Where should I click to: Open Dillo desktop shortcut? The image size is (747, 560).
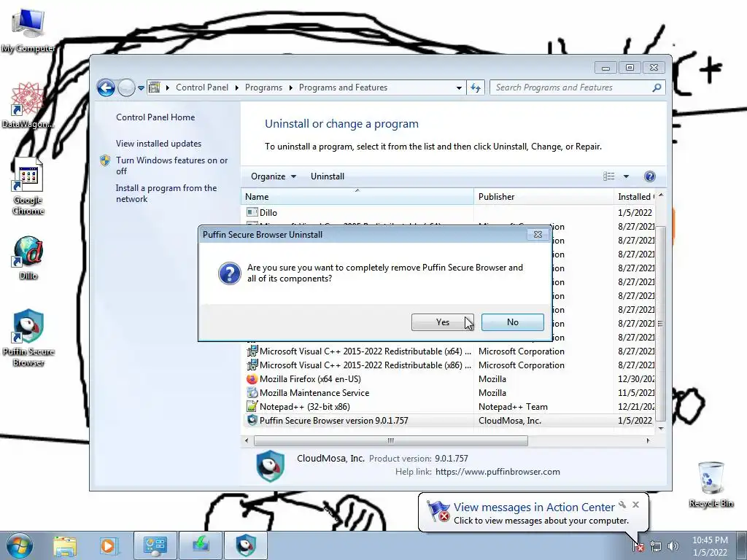(28, 257)
